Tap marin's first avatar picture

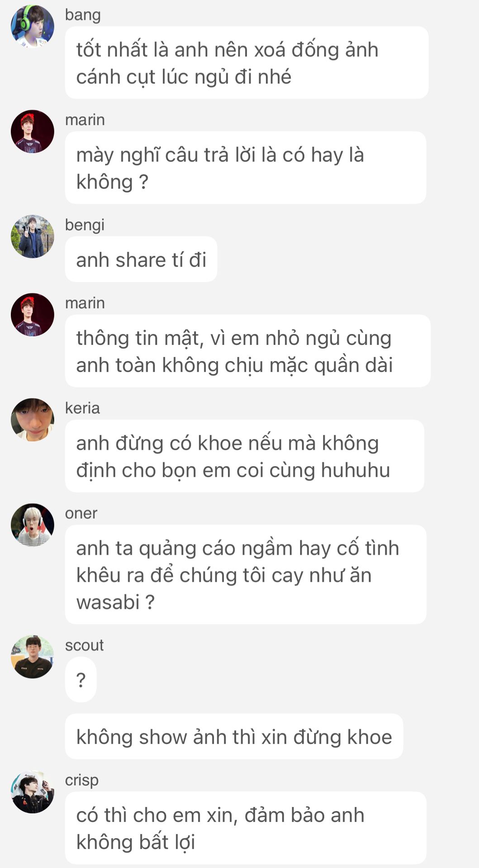coord(33,131)
